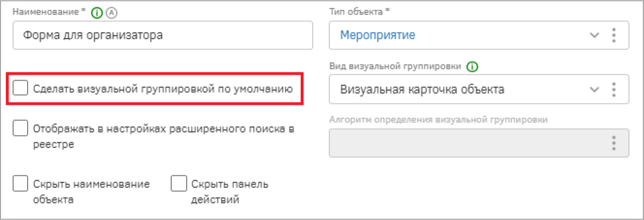Click info icon next to Вид визуальной группировки
The width and height of the screenshot is (644, 220).
click(470, 67)
